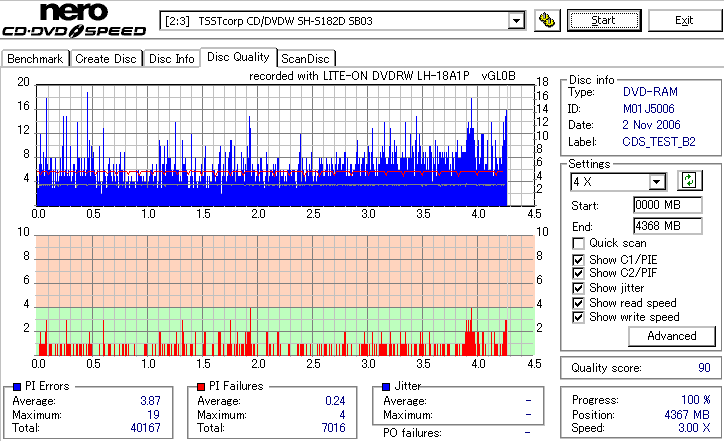
Task: Click the recorded with LITE-ON text
Action: click(x=382, y=76)
